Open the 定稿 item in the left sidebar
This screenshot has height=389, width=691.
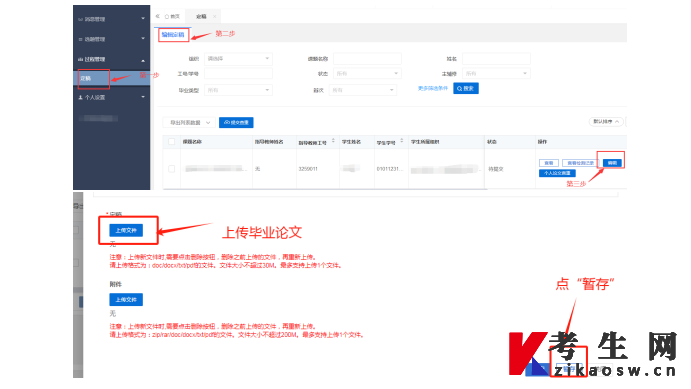[x=111, y=78]
